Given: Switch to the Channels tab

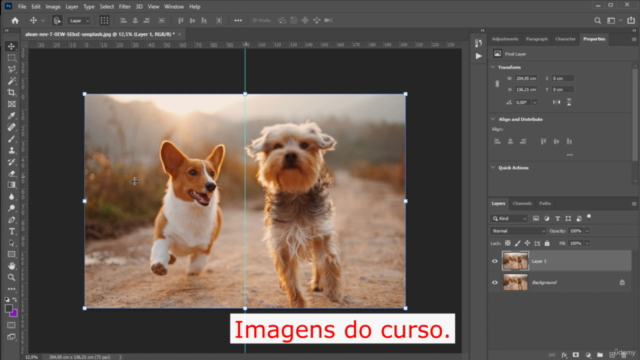Looking at the screenshot, I should 522,203.
